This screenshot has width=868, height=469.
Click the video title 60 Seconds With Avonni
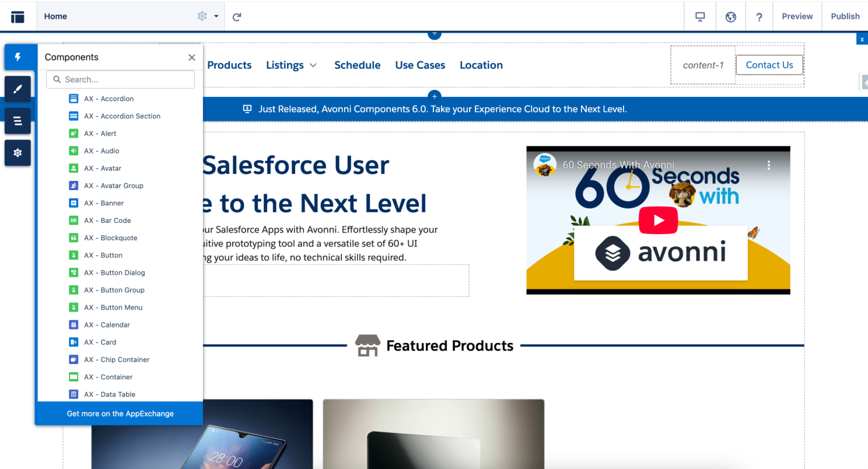(618, 165)
